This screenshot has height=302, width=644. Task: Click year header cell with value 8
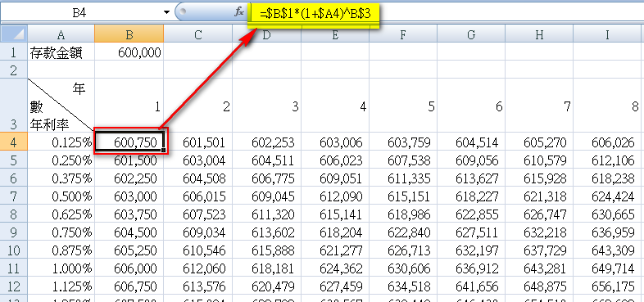607,105
